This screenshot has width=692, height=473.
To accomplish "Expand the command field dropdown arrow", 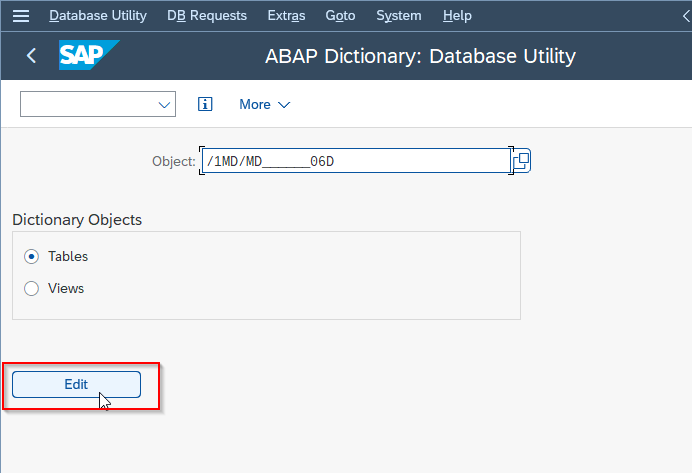I will 164,105.
